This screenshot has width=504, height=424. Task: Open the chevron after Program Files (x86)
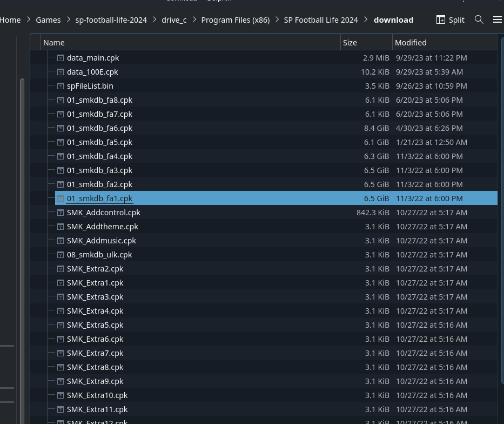point(278,19)
